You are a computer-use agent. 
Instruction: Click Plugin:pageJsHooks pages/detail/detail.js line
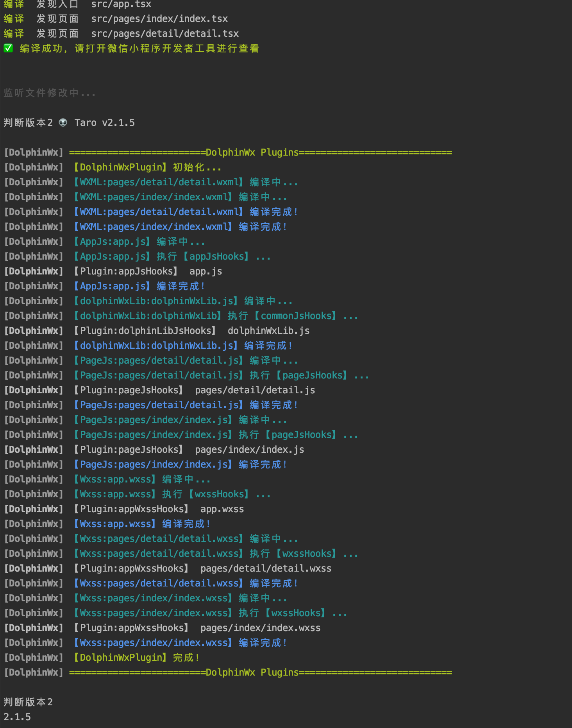[x=159, y=390]
